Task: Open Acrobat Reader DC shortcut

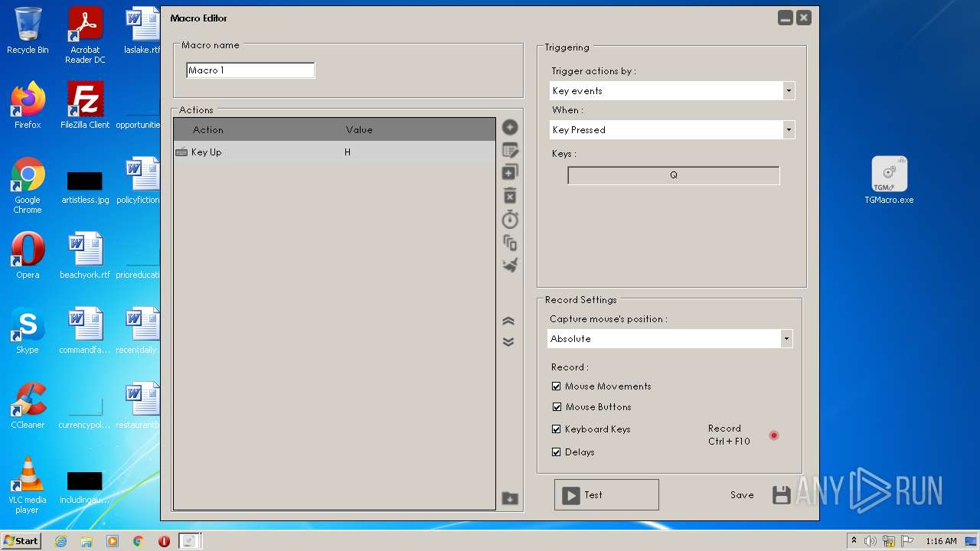Action: 85,35
